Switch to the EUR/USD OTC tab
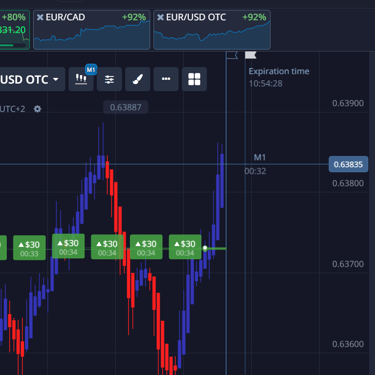 tap(212, 30)
